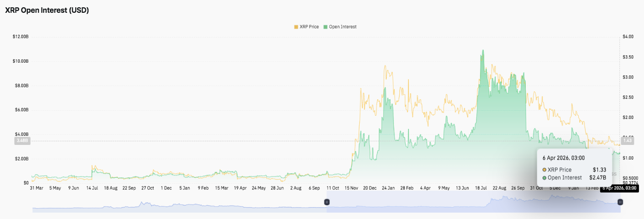Grab the right range slider handle
644x219 pixels.
pos(620,202)
